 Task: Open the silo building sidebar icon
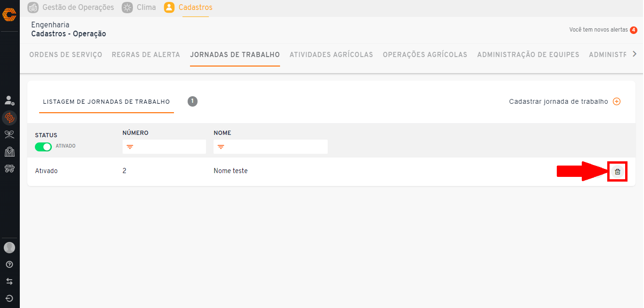click(x=9, y=151)
